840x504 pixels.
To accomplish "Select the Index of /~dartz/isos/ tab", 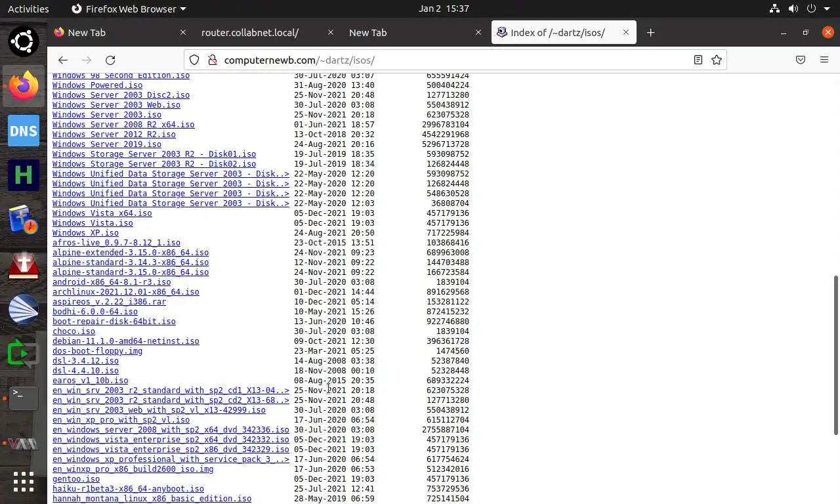I will 564,32.
